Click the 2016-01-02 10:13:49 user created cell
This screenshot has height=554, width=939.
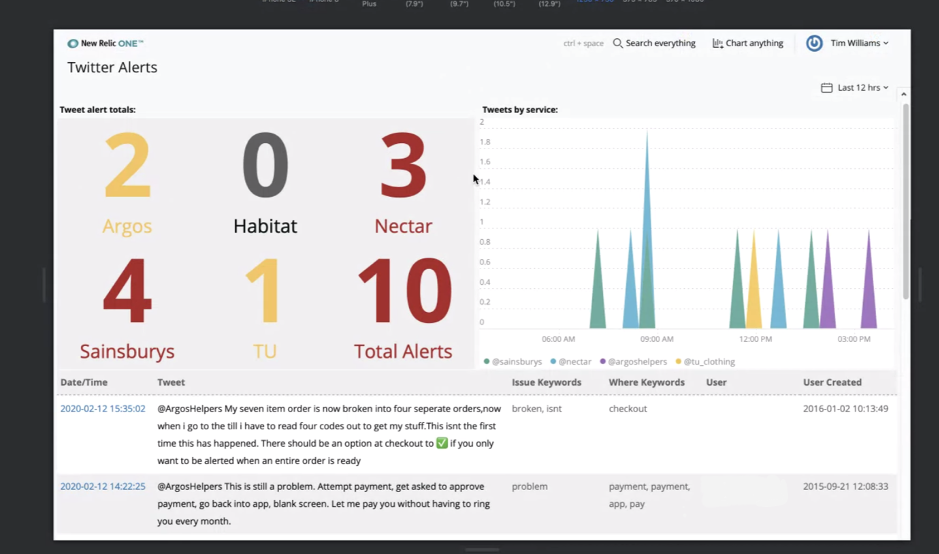click(846, 408)
